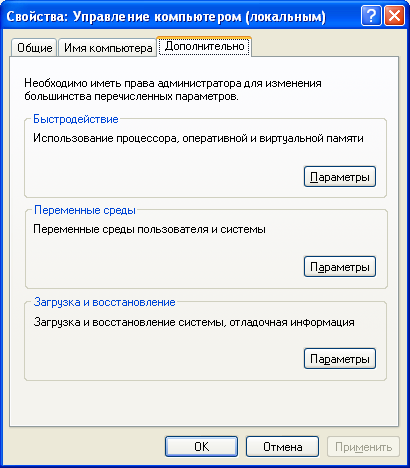
Task: Click the empty area below Загрузка group
Action: coord(204,403)
